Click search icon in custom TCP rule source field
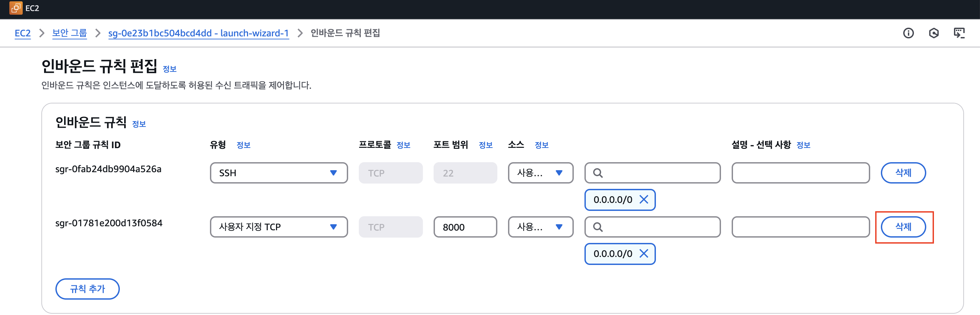The image size is (980, 315). click(x=598, y=227)
